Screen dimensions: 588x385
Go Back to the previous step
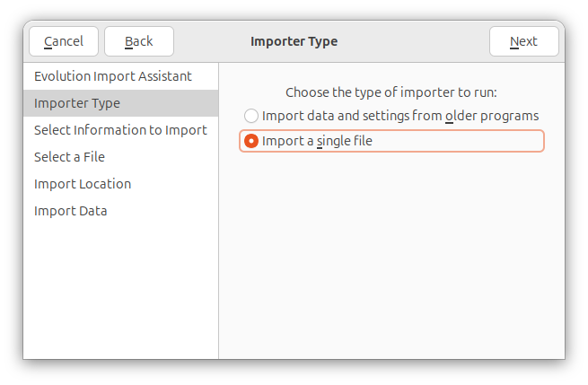coord(139,41)
